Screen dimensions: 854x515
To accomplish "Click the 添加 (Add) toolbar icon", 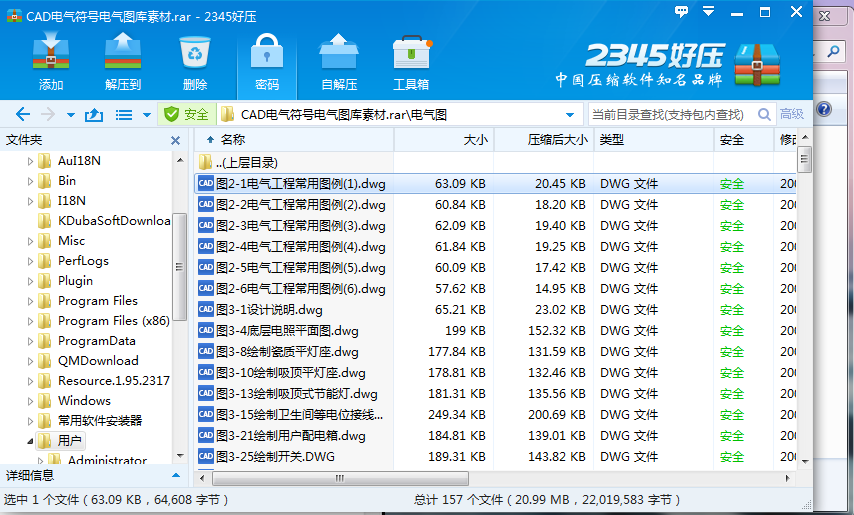I will point(51,60).
